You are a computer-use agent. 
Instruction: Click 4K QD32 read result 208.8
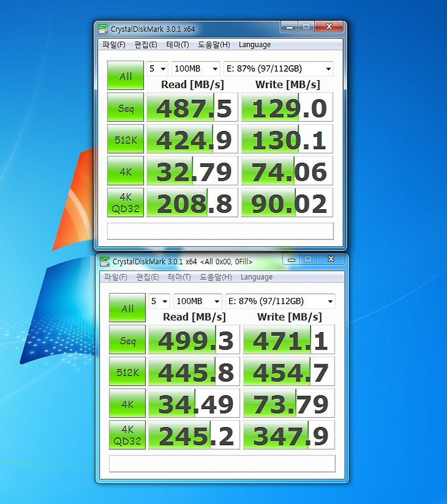tap(192, 202)
